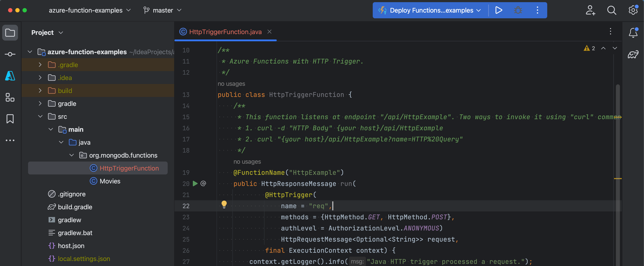Open the Movies class file
This screenshot has width=644, height=266.
[x=110, y=181]
